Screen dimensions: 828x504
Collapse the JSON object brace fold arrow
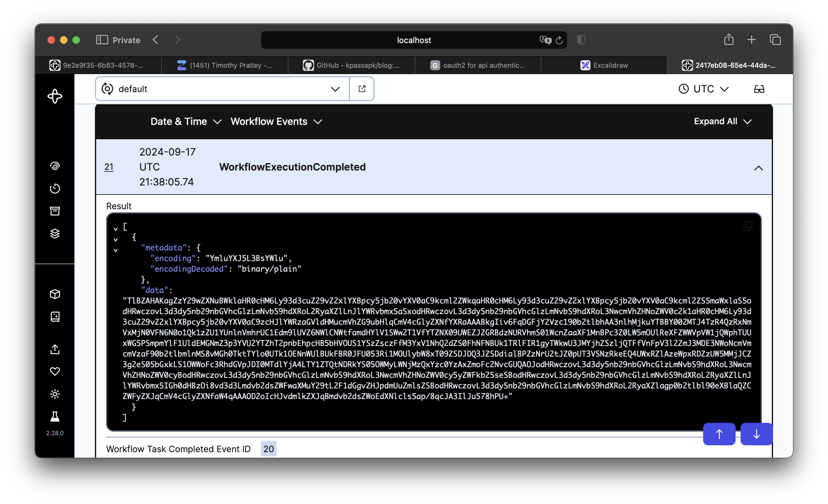[116, 240]
